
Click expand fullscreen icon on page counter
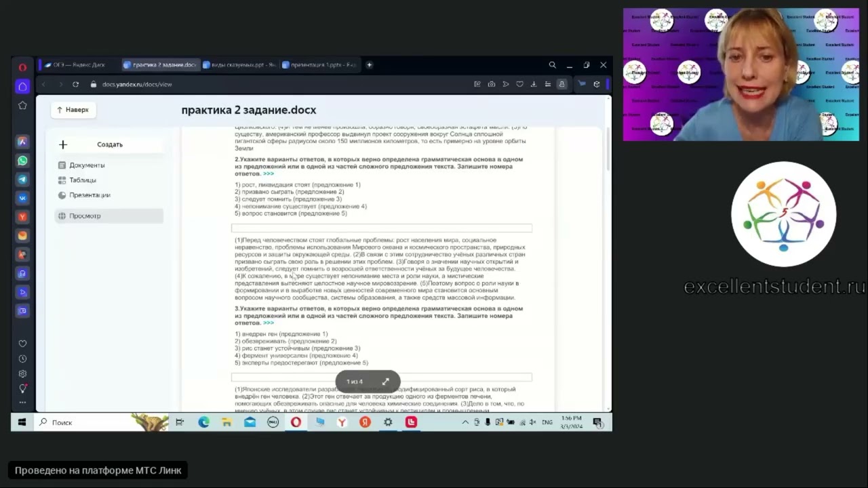(x=385, y=382)
